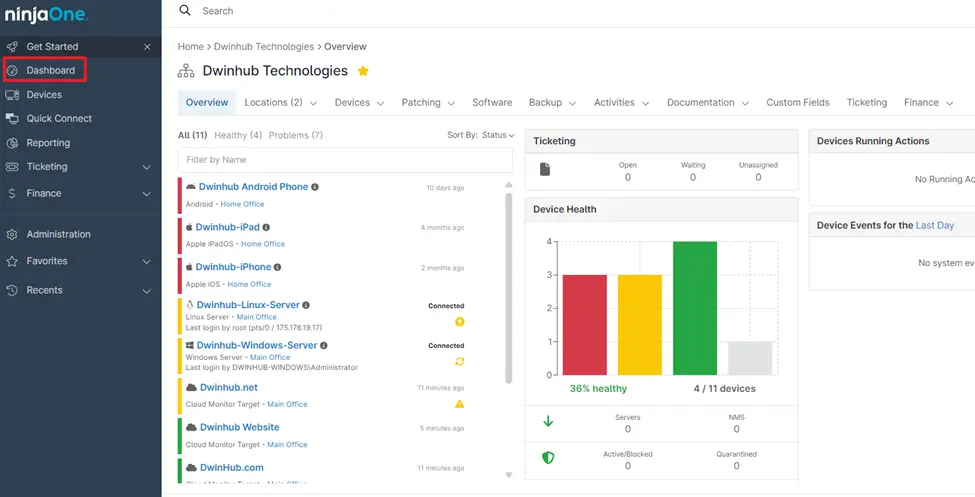Image resolution: width=975 pixels, height=497 pixels.
Task: Click the green down-arrow servers icon
Action: 548,422
